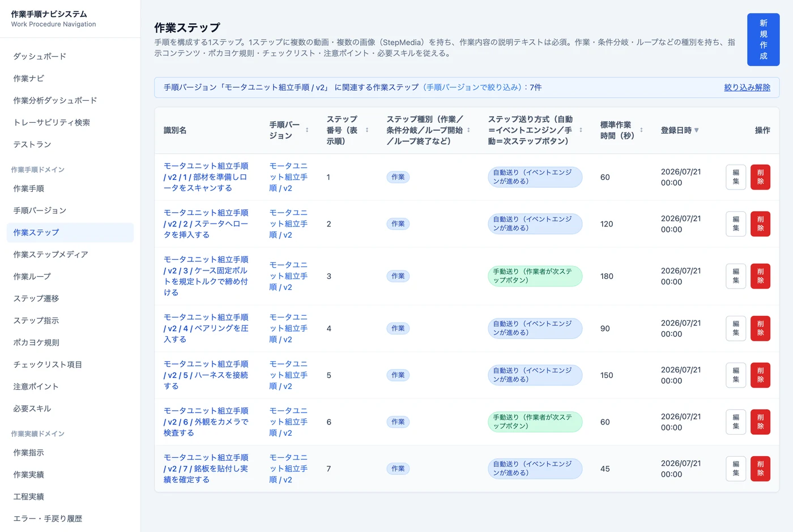Toggle 登録日時 descending sort arrow
This screenshot has width=793, height=532.
click(696, 130)
